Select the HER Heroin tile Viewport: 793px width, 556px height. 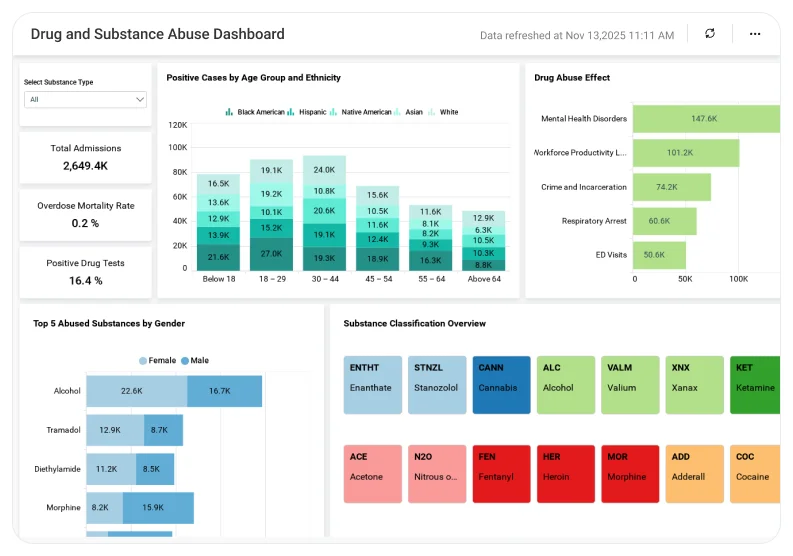566,474
